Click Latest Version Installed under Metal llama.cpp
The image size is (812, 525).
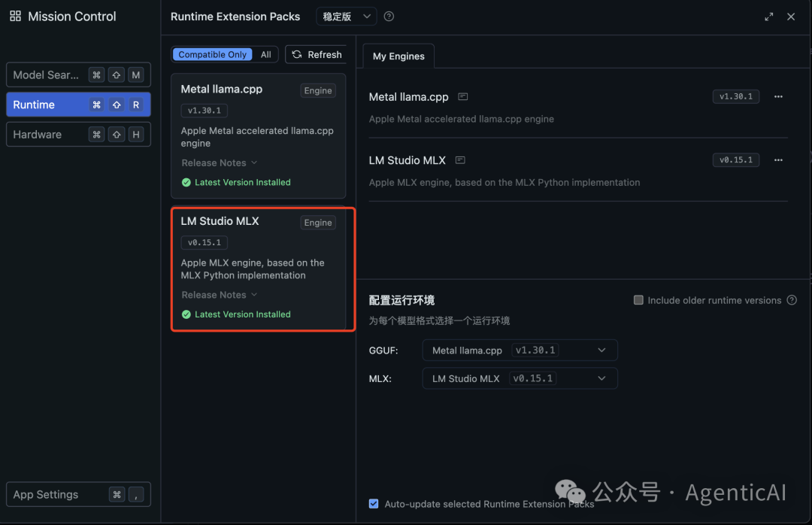tap(242, 183)
